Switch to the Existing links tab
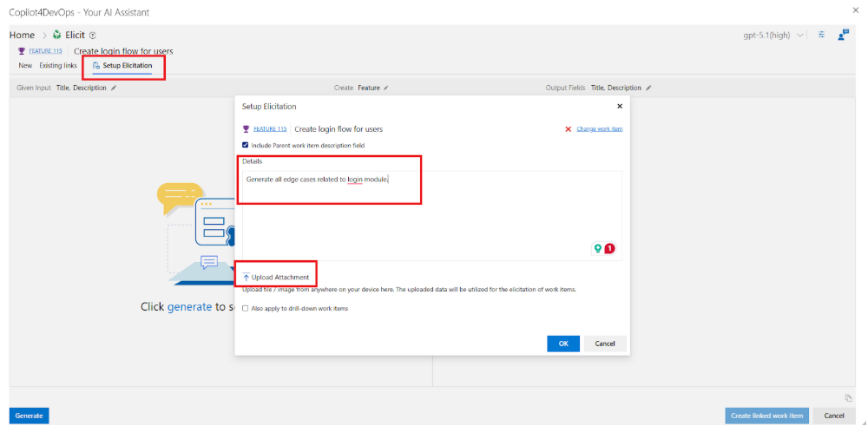868x432 pixels. [57, 66]
